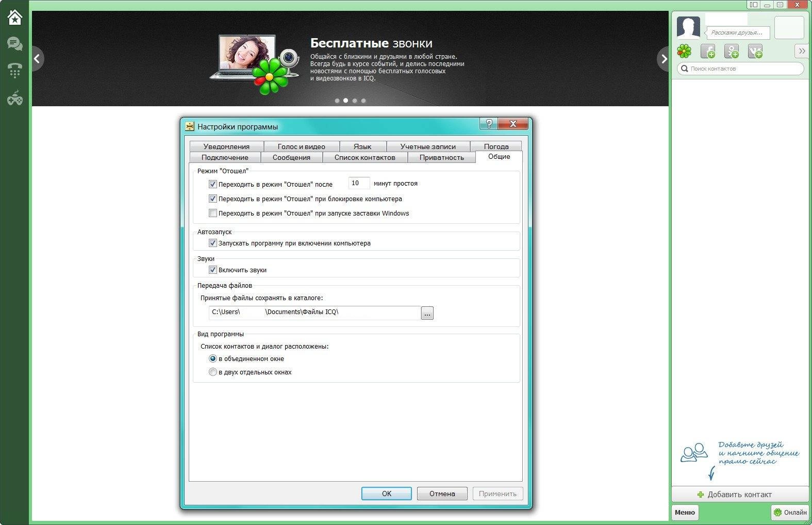The width and height of the screenshot is (812, 525).
Task: Add an Odnoklassniki account icon
Action: 732,51
